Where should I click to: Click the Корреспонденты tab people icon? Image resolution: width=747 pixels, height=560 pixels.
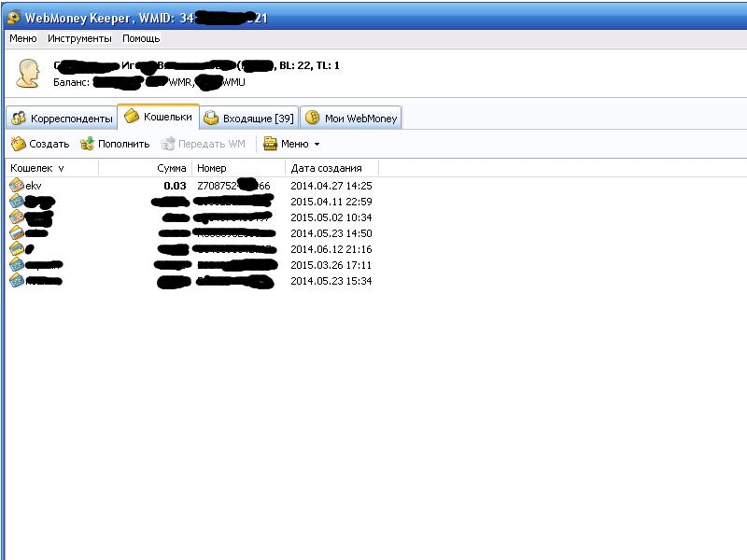tap(19, 119)
